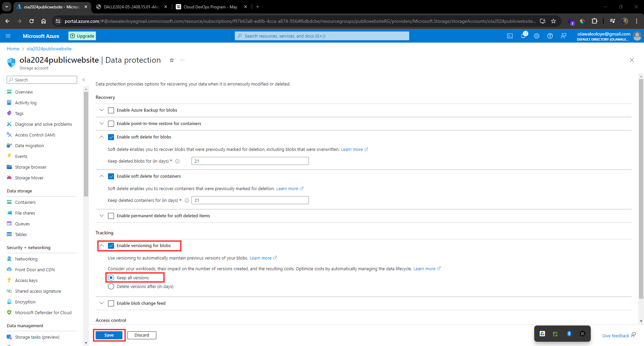
Task: Collapse the soft delete for containers section
Action: (101, 176)
